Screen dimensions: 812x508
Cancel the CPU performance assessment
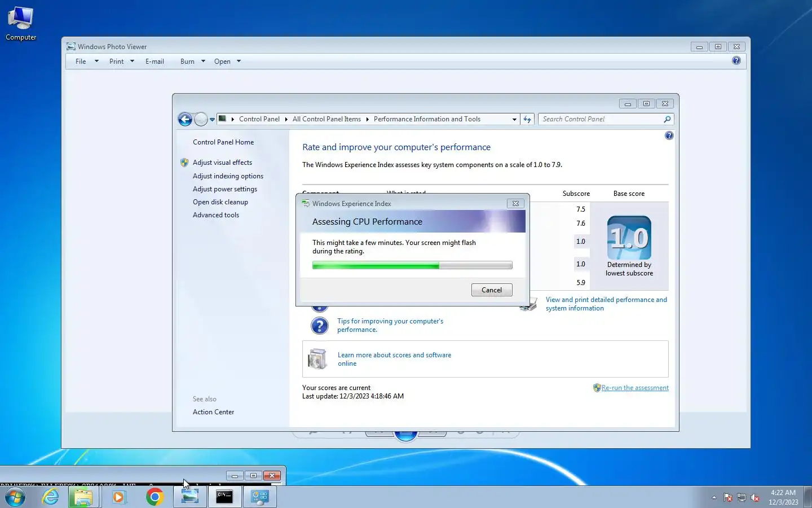(492, 290)
